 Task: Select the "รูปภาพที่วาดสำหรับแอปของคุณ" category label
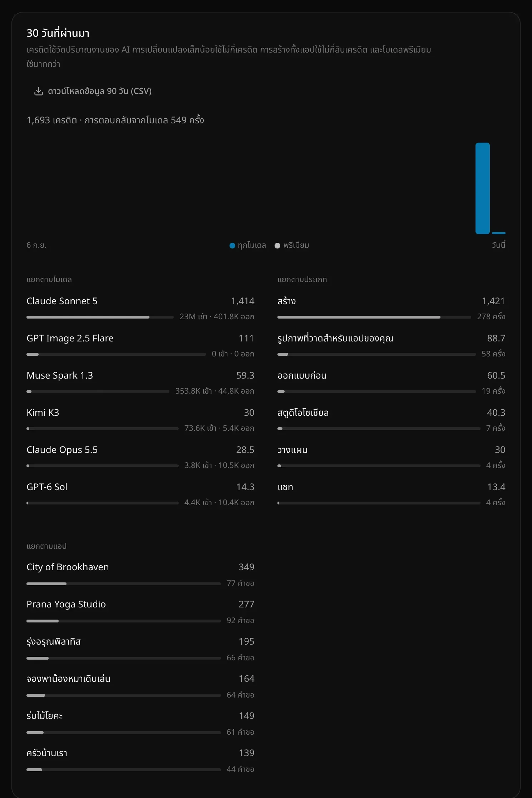[x=335, y=338]
